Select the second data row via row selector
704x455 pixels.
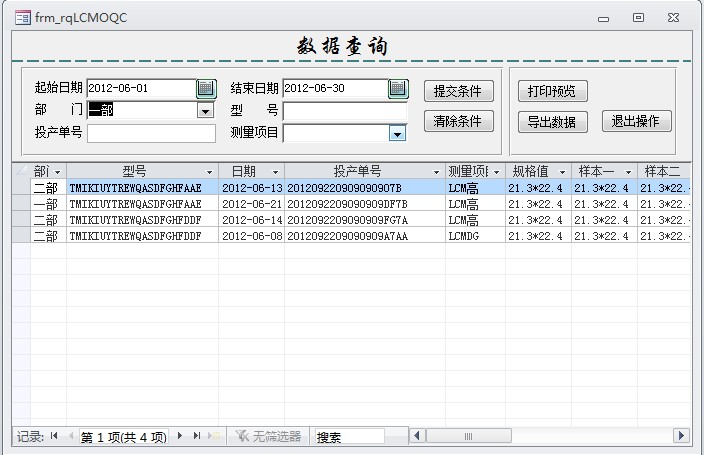tap(21, 204)
